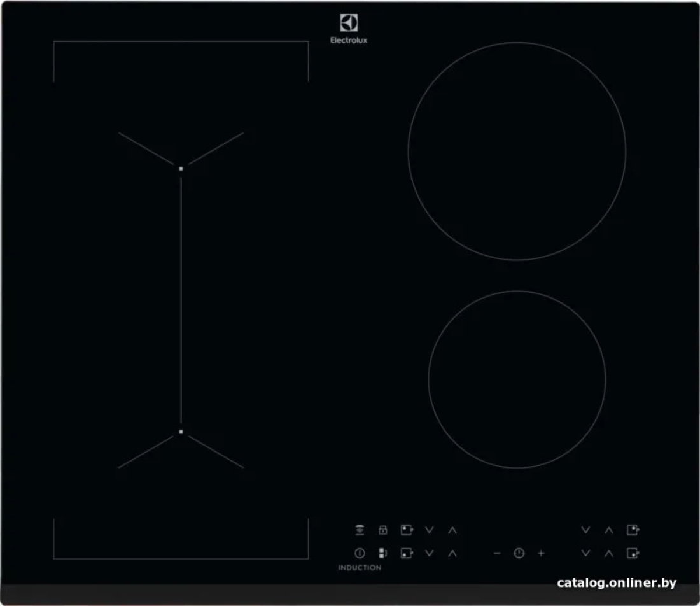Increase timer with the plus control

541,553
